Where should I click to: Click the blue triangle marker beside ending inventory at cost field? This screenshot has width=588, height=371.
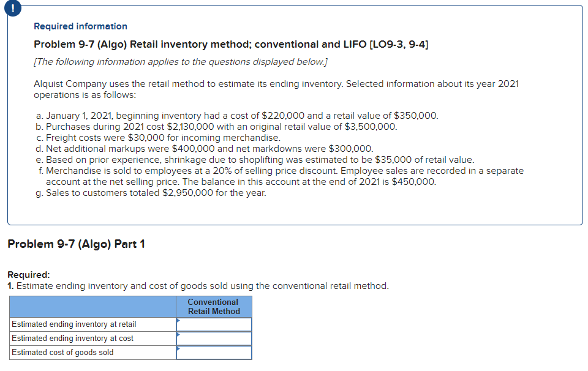pyautogui.click(x=178, y=335)
